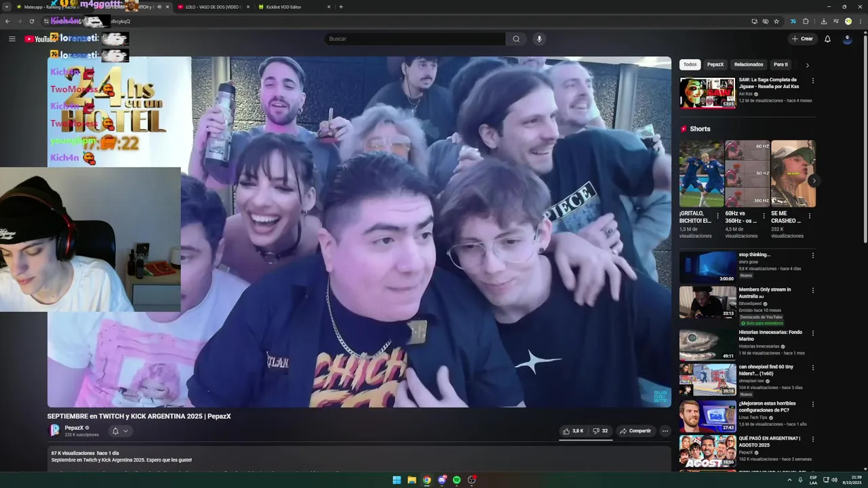The image size is (868, 488).
Task: Open ¡GRITALO, BICHITO! short thumbnail
Action: [x=701, y=174]
